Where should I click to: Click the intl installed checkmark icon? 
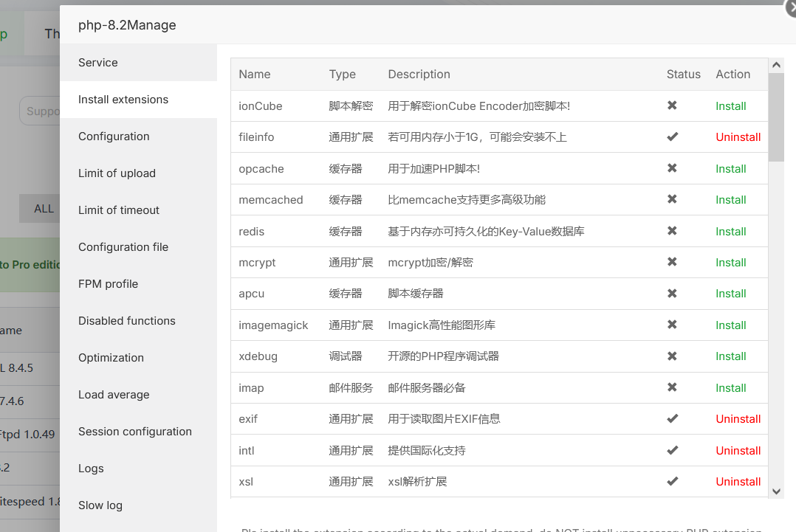(672, 450)
